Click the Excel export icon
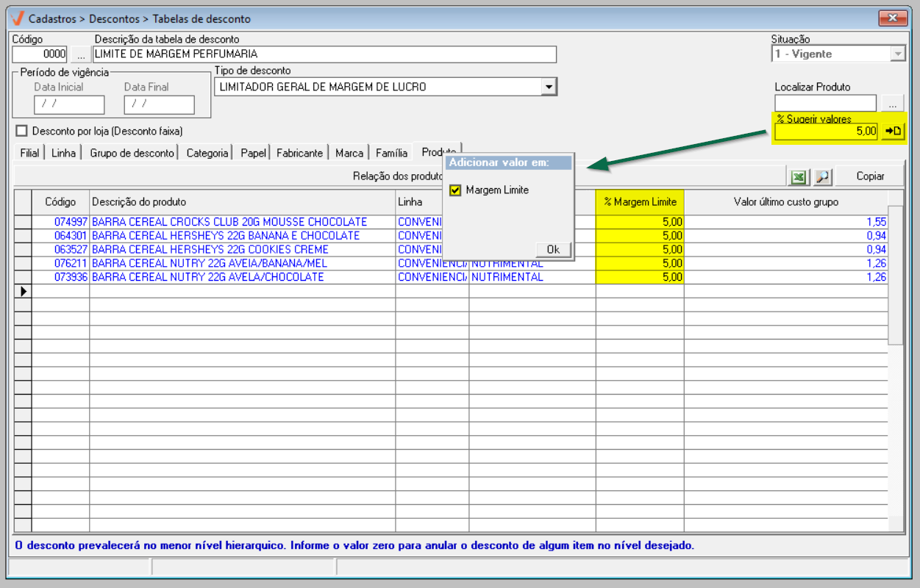The width and height of the screenshot is (920, 588). tap(798, 176)
